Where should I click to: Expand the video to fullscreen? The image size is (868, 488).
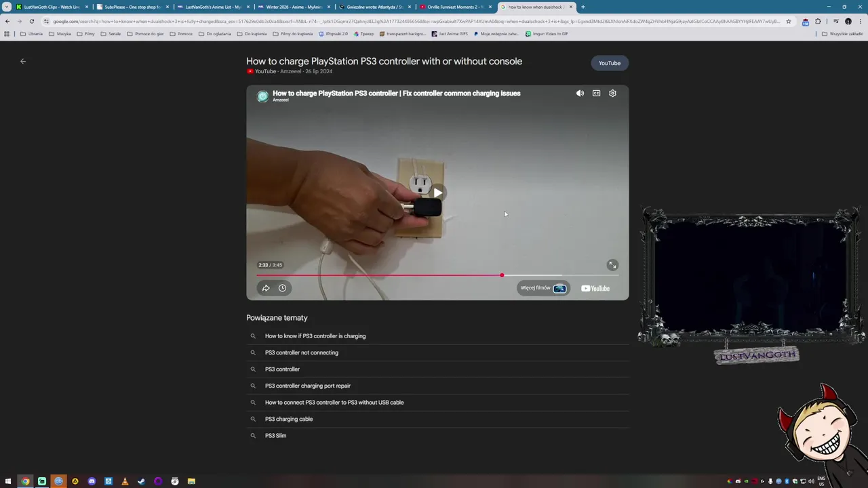(612, 265)
